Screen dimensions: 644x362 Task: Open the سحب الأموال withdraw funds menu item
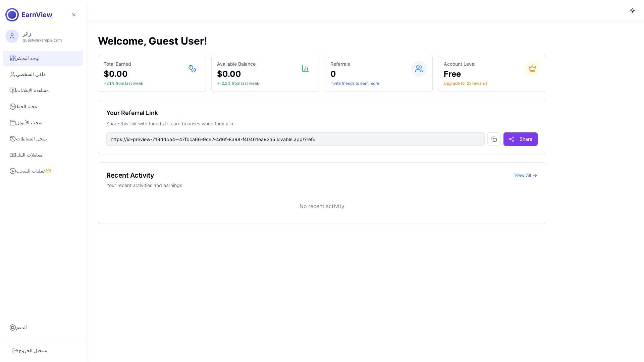[x=43, y=123]
